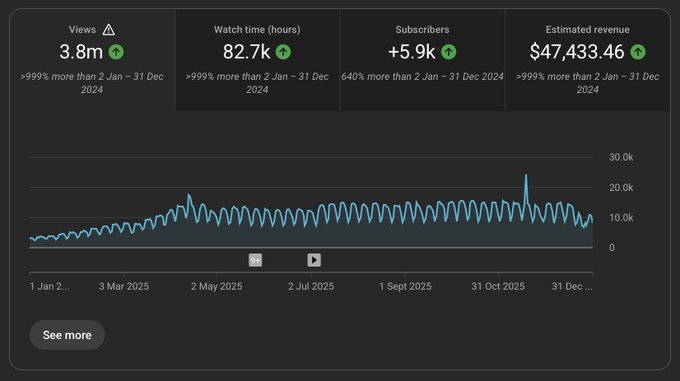Viewport: 680px width, 381px height.
Task: Click the 3.8m views value
Action: (x=81, y=52)
